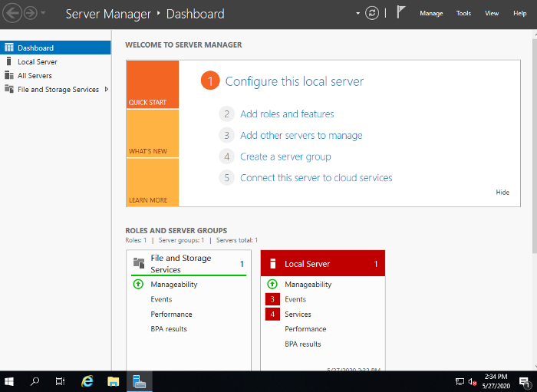Click green Manageability icon in Local Server tile
This screenshot has width=537, height=392.
pos(272,284)
